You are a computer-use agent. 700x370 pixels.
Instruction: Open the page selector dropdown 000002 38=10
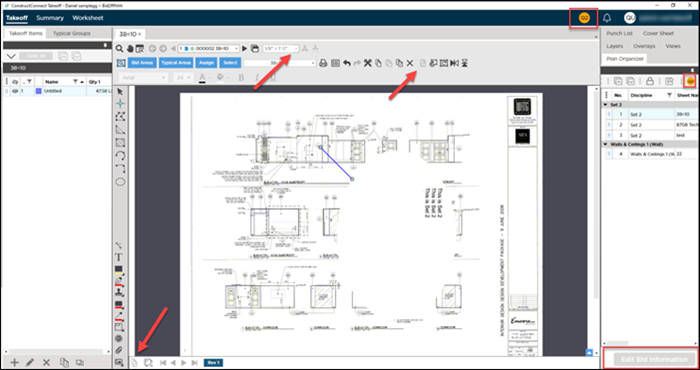[208, 48]
